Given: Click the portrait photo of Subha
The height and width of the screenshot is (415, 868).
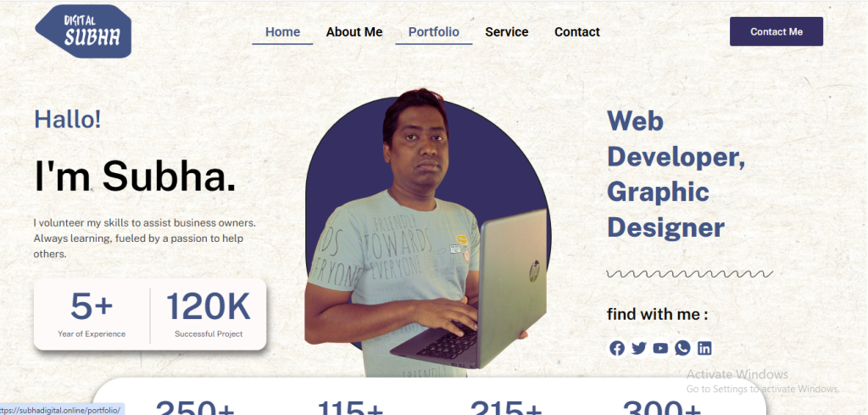Looking at the screenshot, I should pyautogui.click(x=426, y=233).
